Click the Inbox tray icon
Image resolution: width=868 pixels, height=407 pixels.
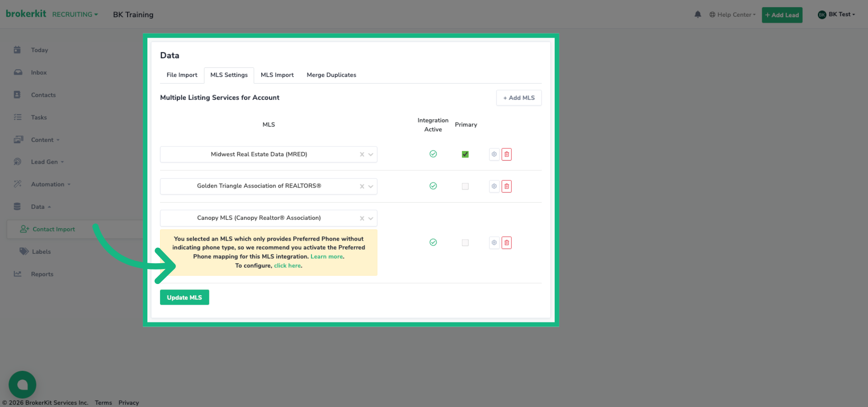18,72
